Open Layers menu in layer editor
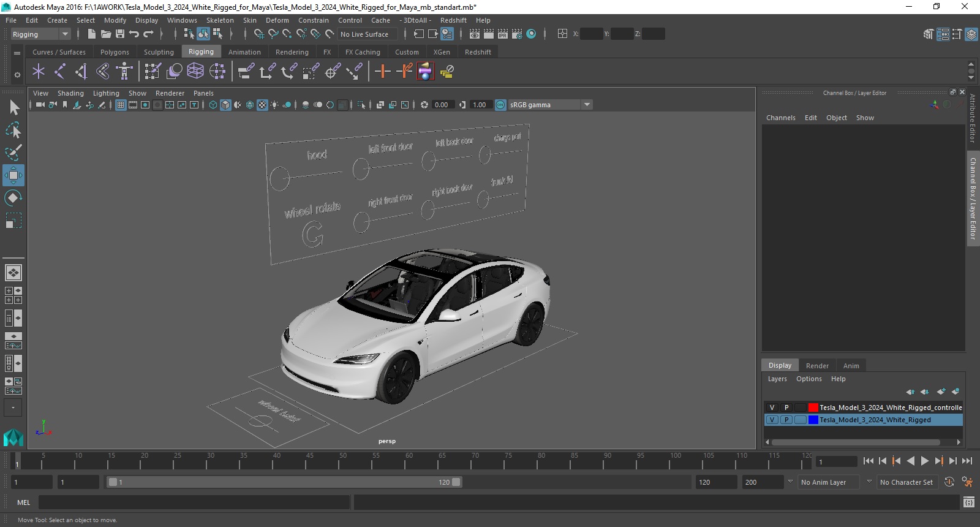 pos(777,379)
